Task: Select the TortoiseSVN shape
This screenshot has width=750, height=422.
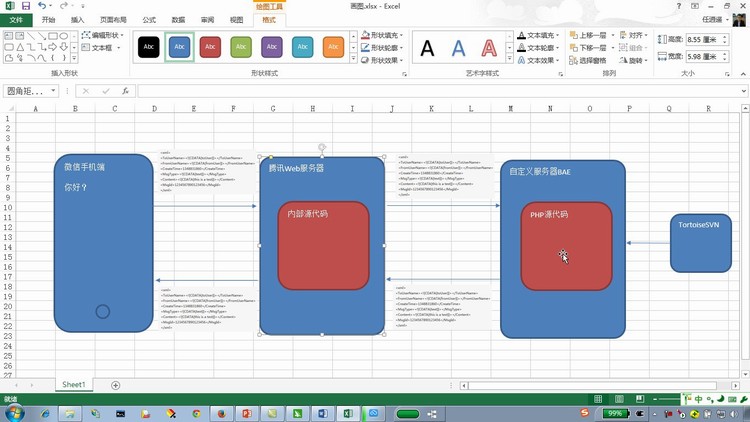Action: (701, 243)
